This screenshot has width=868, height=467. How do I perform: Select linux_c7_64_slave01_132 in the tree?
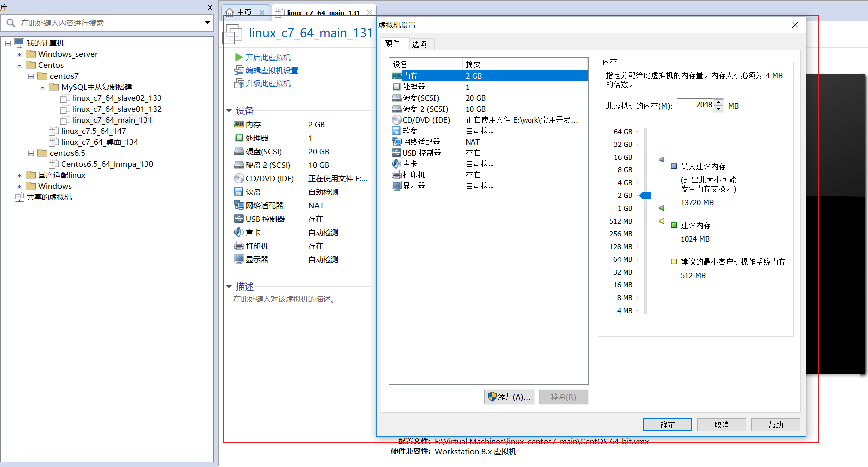[117, 109]
